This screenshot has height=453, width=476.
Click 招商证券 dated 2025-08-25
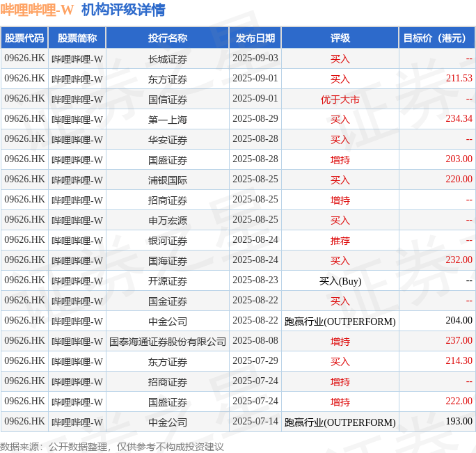click(168, 200)
